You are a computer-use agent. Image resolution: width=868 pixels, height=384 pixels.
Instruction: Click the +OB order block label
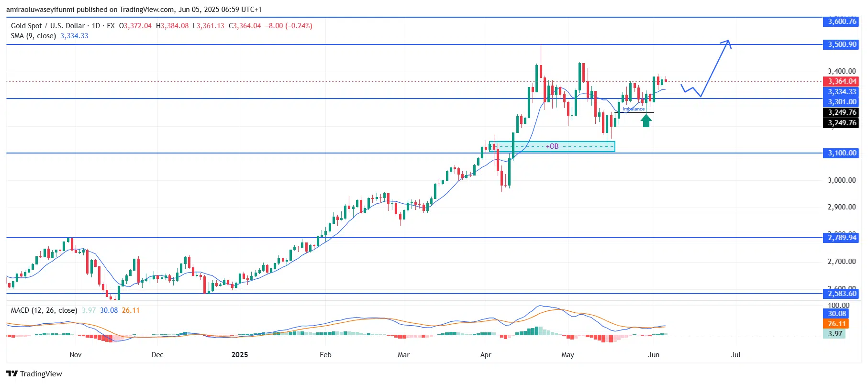[552, 146]
